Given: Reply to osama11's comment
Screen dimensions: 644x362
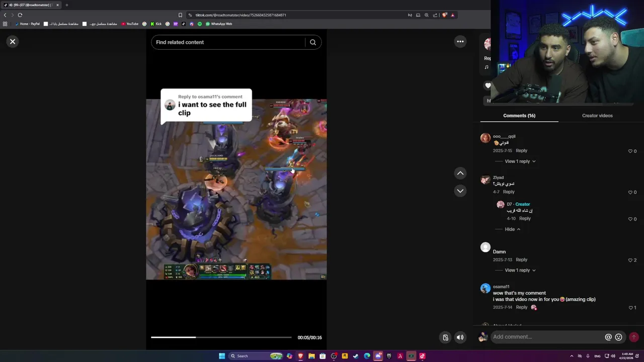Looking at the screenshot, I should coord(521,307).
